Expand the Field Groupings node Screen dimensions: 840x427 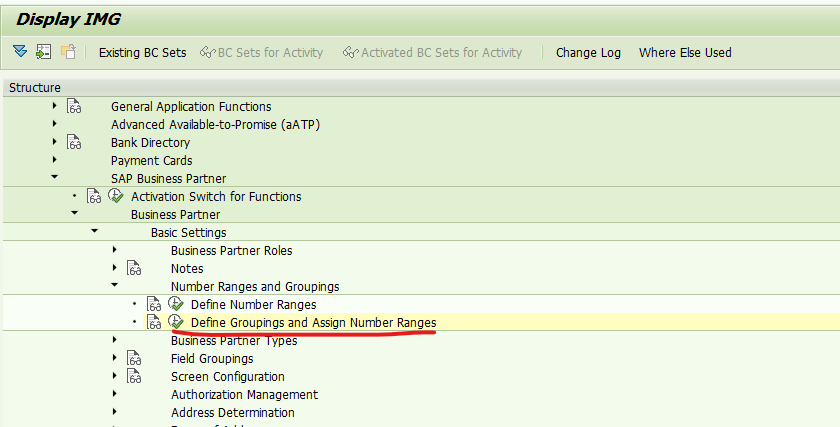point(115,358)
